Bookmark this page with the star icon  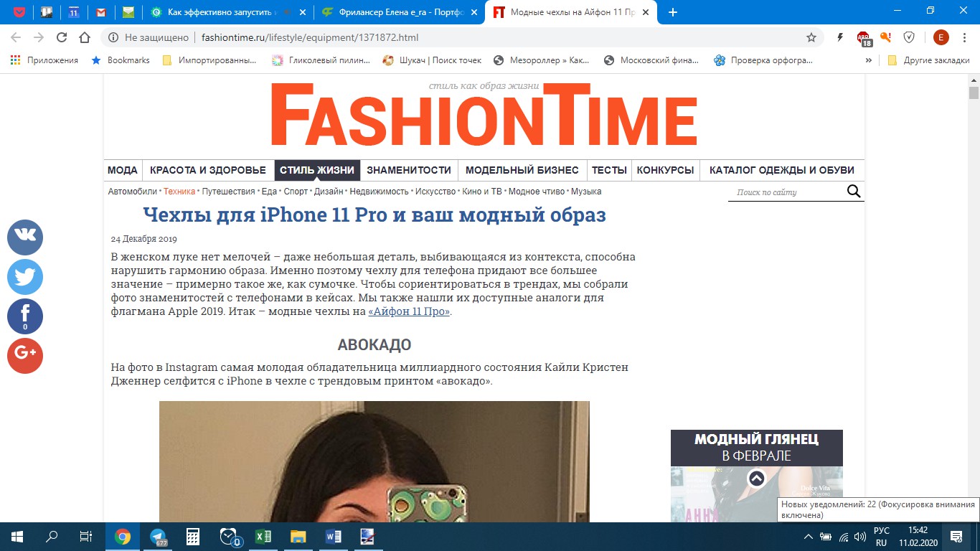(811, 37)
